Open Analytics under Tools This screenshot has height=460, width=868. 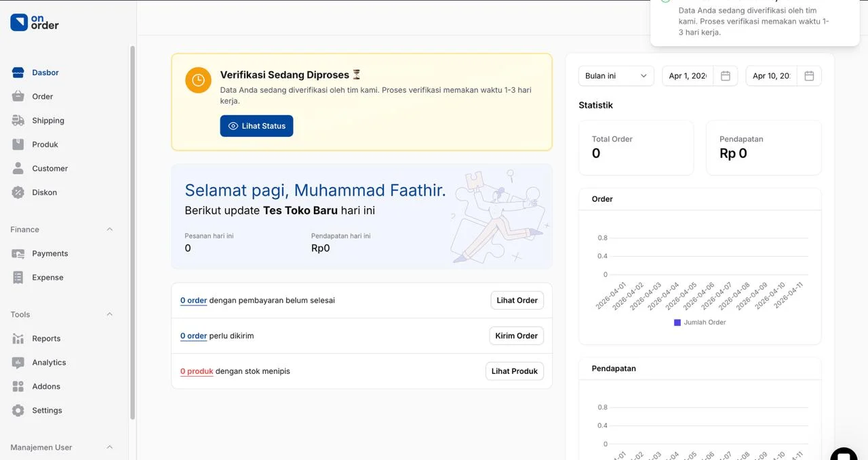point(49,362)
